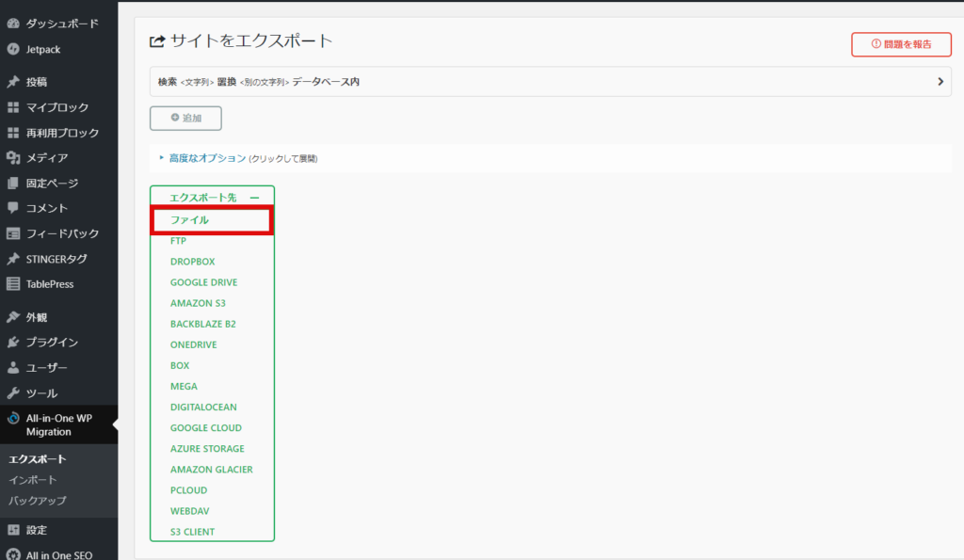Viewport: 964px width, 560px height.
Task: Select the エクスポート submenu link
Action: coord(37,459)
